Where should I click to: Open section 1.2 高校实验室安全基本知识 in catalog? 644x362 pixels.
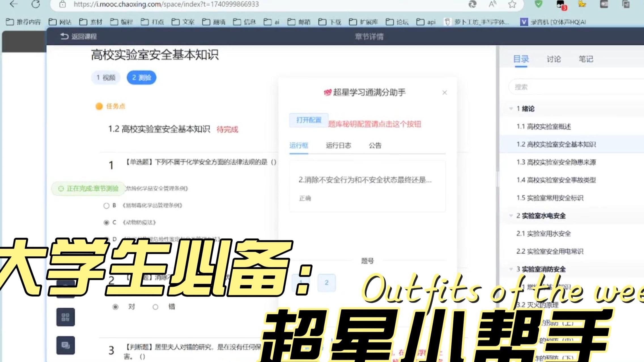[556, 144]
